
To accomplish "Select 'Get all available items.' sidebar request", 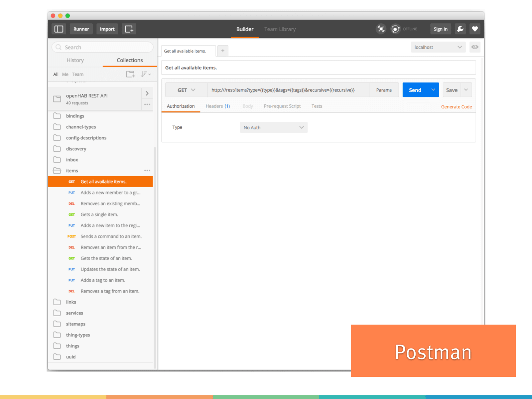I will click(x=100, y=182).
